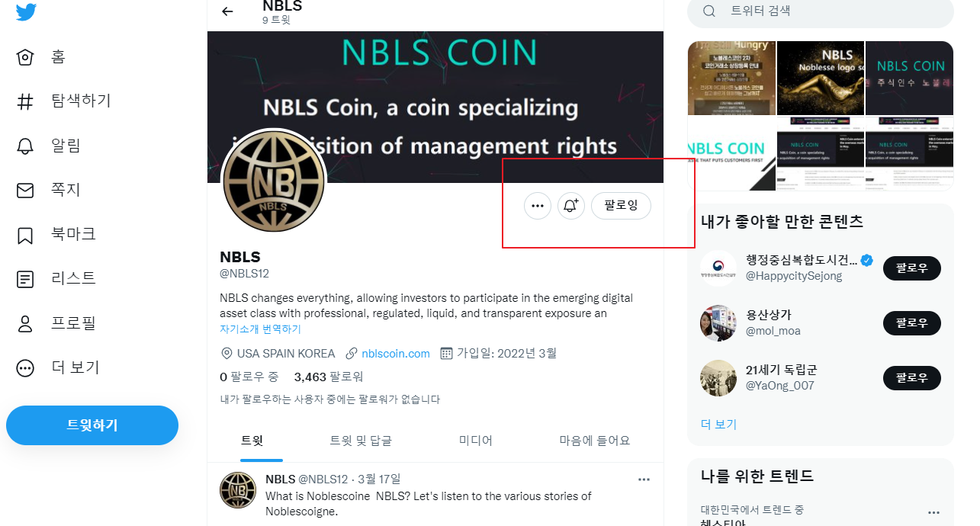This screenshot has height=526, width=980.
Task: Switch to 트윗 및 답글 tab
Action: 361,441
